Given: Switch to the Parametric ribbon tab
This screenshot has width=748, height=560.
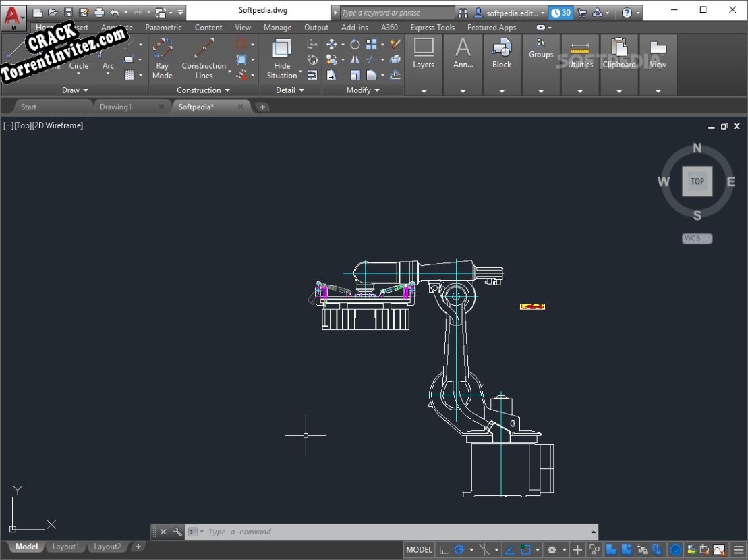Looking at the screenshot, I should click(163, 27).
